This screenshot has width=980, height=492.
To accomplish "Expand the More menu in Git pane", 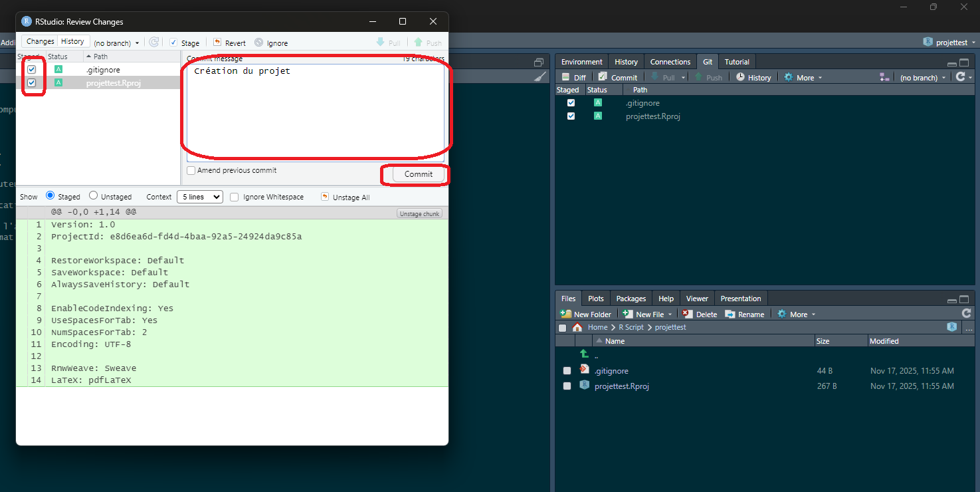I will (x=803, y=77).
